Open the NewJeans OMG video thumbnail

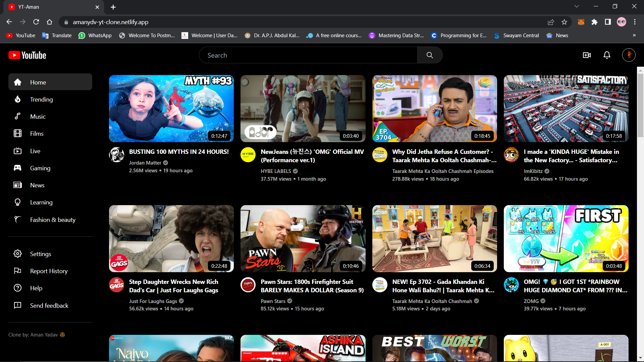coord(303,109)
